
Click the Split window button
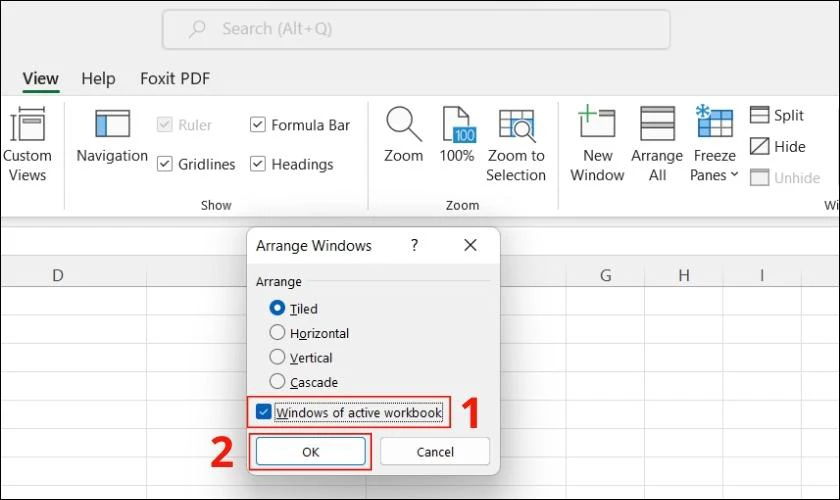[x=777, y=115]
